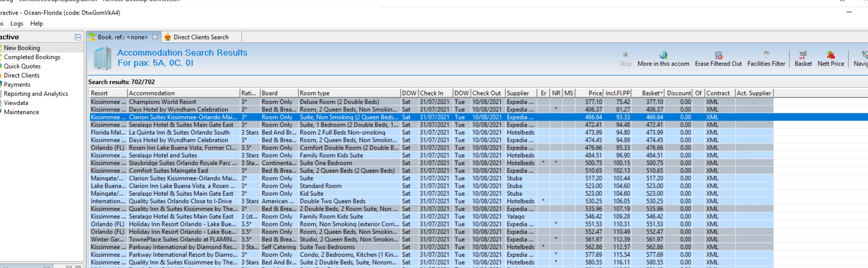The width and height of the screenshot is (868, 268).
Task: Open Payments in the sidebar
Action: point(17,84)
